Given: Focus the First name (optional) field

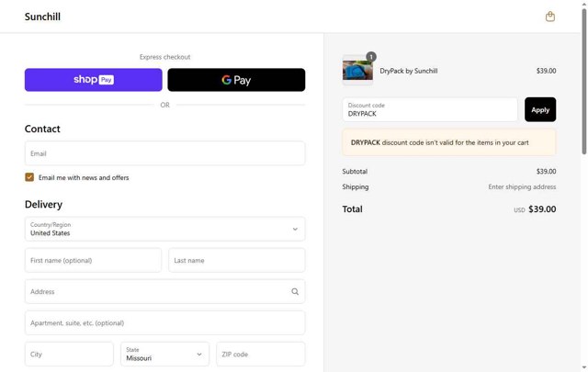Looking at the screenshot, I should tap(93, 260).
